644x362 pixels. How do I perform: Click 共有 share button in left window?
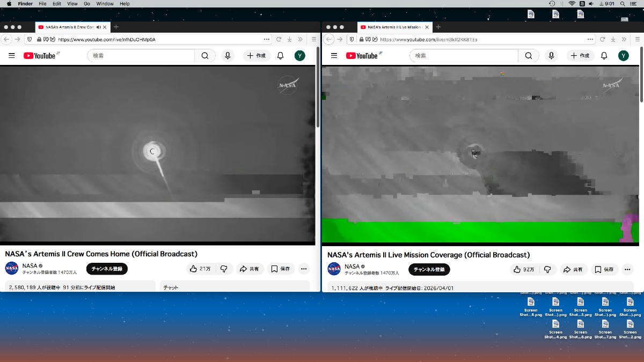(250, 269)
